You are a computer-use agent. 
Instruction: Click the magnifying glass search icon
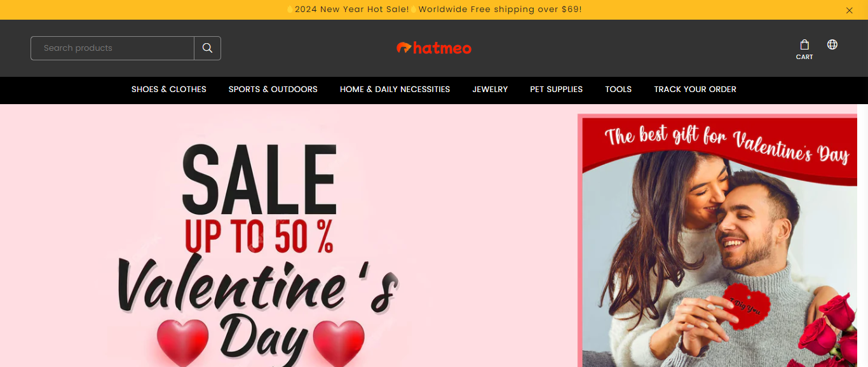point(207,48)
